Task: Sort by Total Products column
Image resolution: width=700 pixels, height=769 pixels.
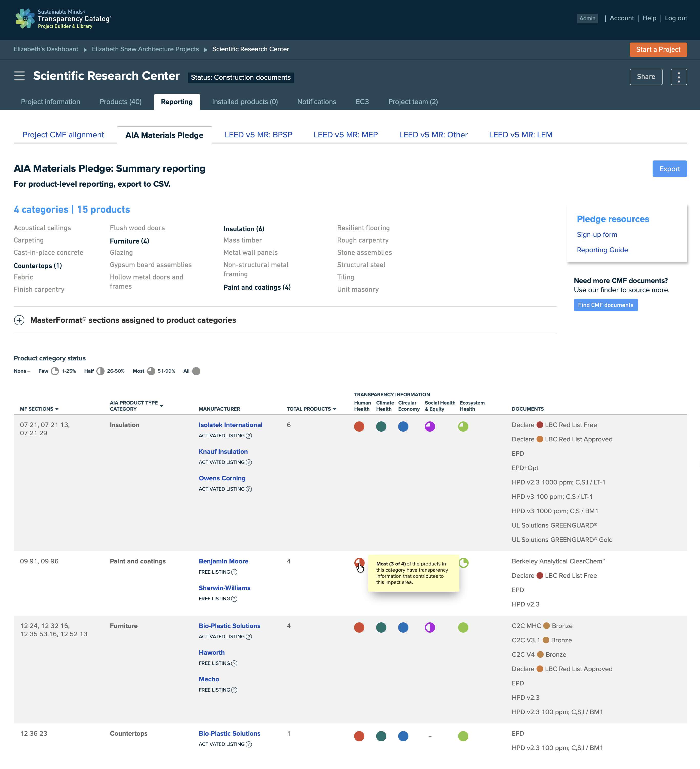Action: 312,409
